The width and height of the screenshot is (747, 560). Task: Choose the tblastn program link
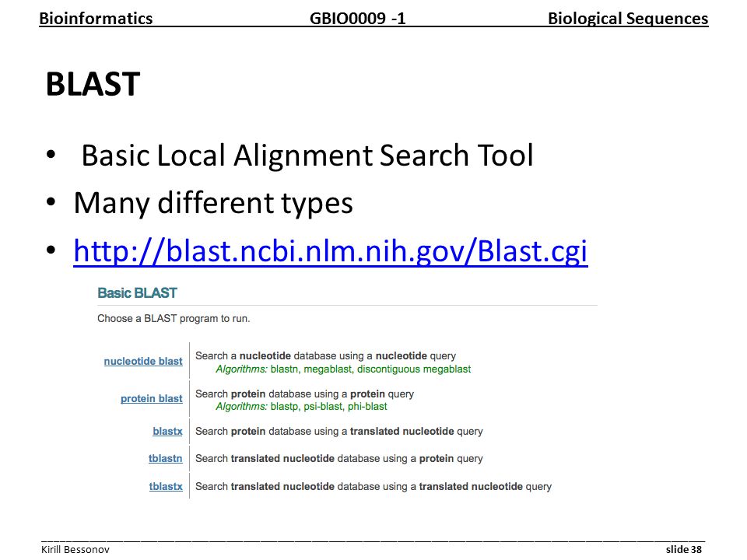click(165, 458)
